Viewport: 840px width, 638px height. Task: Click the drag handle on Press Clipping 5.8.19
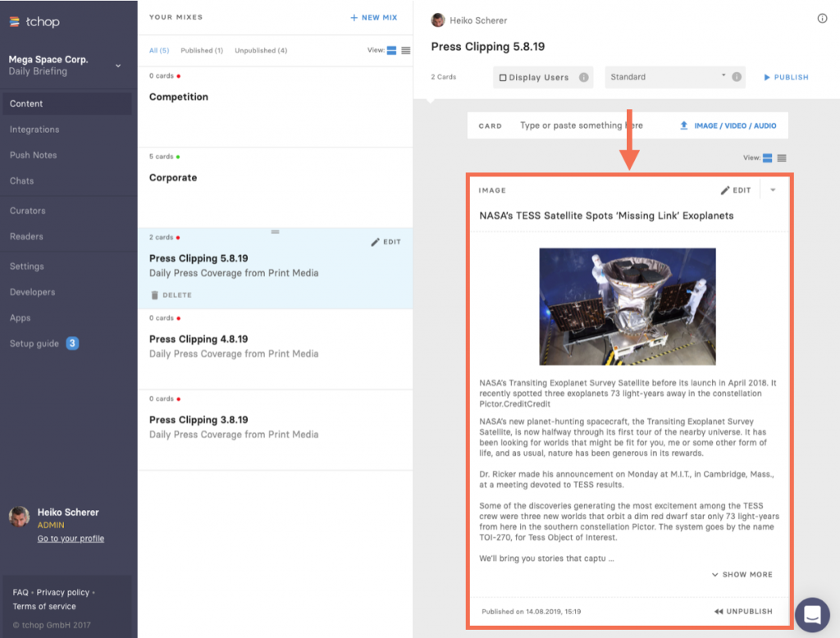275,232
